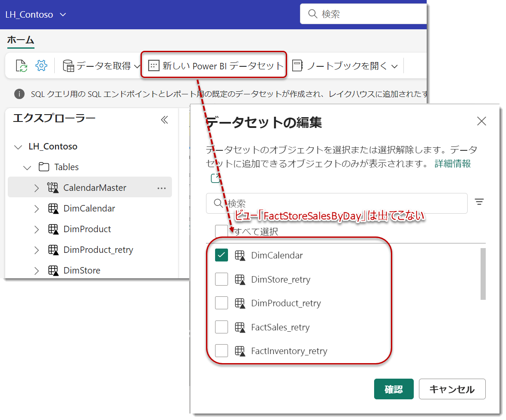Click the dialog 検索 search field
Image resolution: width=506 pixels, height=420 pixels.
(337, 203)
